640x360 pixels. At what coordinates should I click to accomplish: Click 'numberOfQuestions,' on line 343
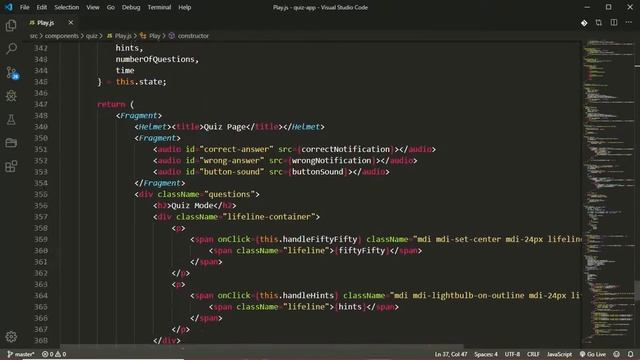(157, 60)
